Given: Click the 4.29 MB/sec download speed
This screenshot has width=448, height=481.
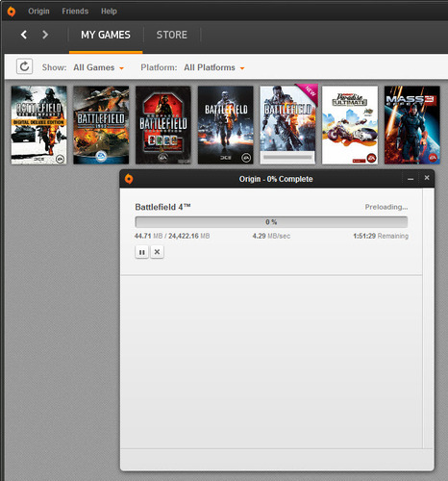Looking at the screenshot, I should (271, 236).
